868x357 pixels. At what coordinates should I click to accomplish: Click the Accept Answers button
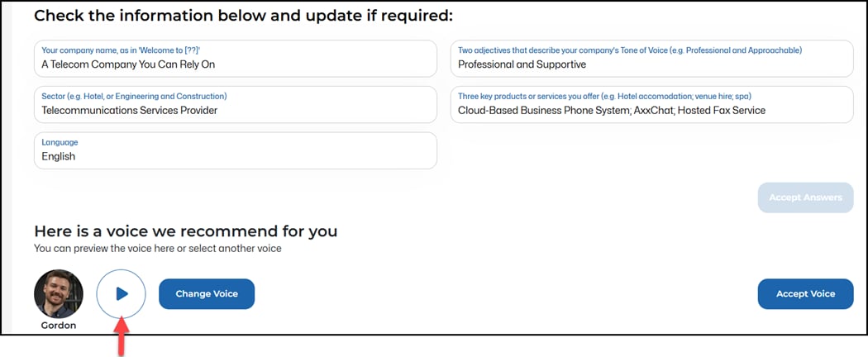[x=805, y=198]
